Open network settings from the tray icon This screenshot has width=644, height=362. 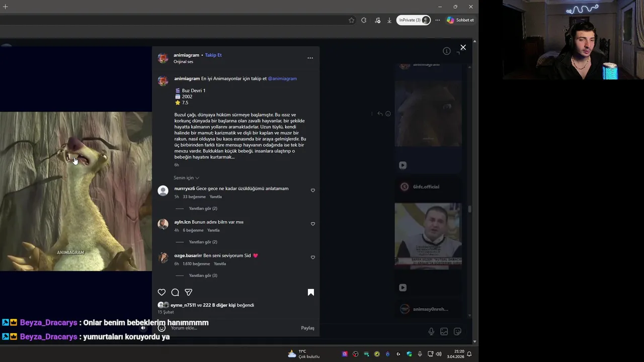pyautogui.click(x=431, y=354)
